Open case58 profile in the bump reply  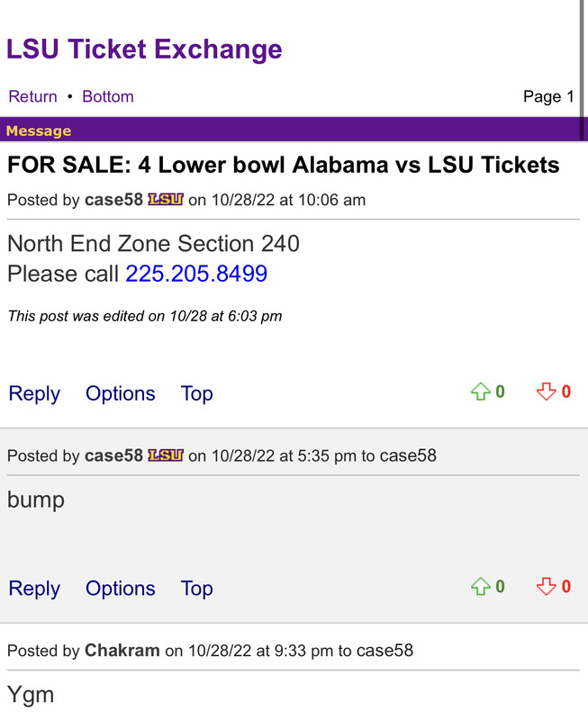click(x=113, y=455)
